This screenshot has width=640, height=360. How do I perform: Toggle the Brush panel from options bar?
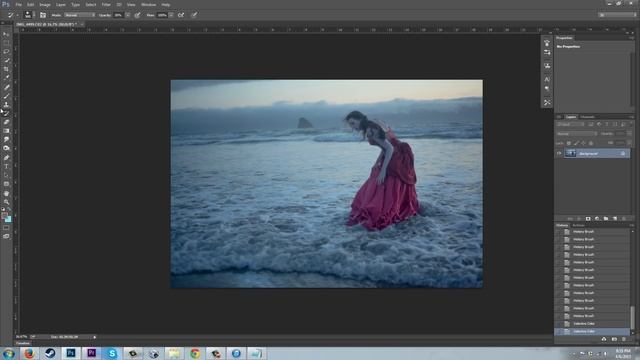pyautogui.click(x=43, y=15)
